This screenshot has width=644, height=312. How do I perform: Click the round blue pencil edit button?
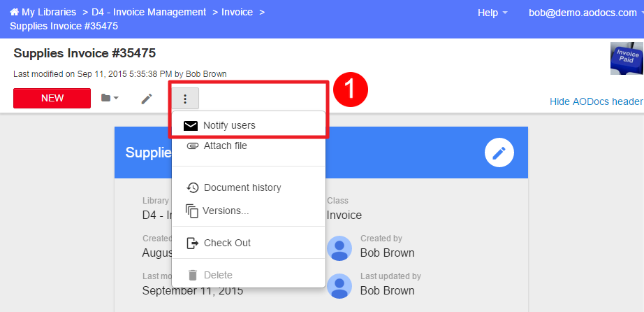click(x=499, y=153)
